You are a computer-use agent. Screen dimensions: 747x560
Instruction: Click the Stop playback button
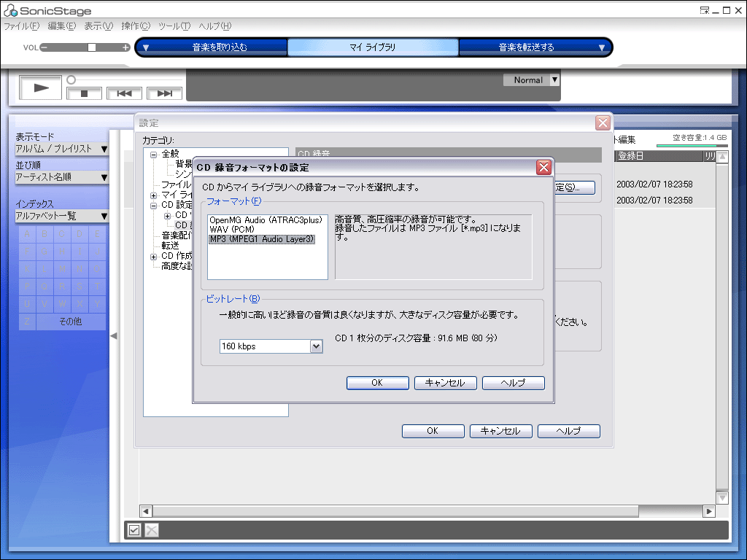coord(85,93)
